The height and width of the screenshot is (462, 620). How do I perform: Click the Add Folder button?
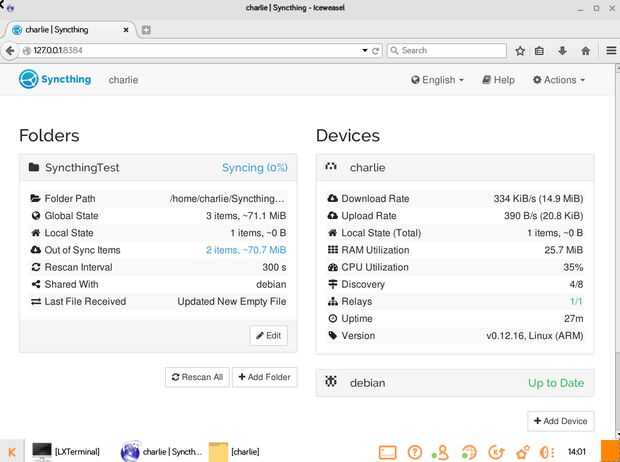(x=264, y=377)
